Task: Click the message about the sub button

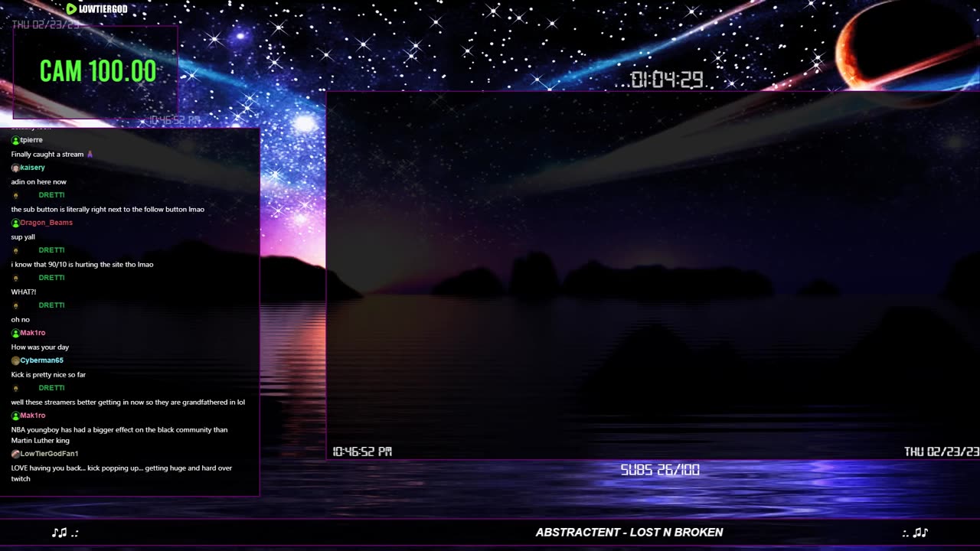Action: [x=108, y=209]
